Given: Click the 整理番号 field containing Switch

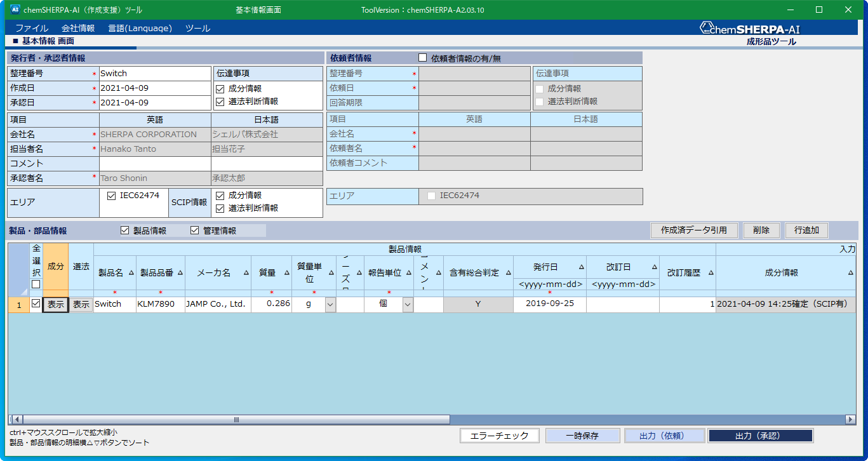Looking at the screenshot, I should pyautogui.click(x=154, y=73).
